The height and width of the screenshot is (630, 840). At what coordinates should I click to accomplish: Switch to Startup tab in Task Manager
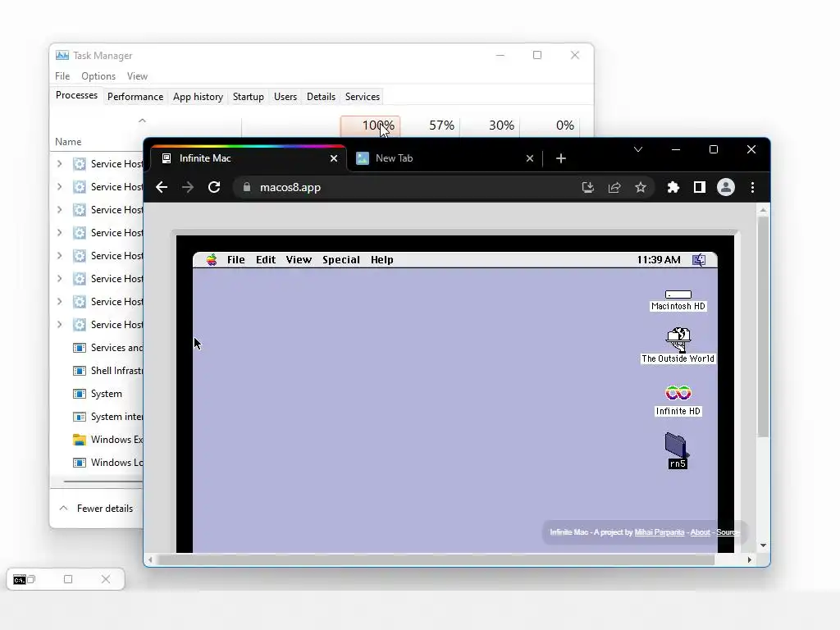[x=248, y=97]
